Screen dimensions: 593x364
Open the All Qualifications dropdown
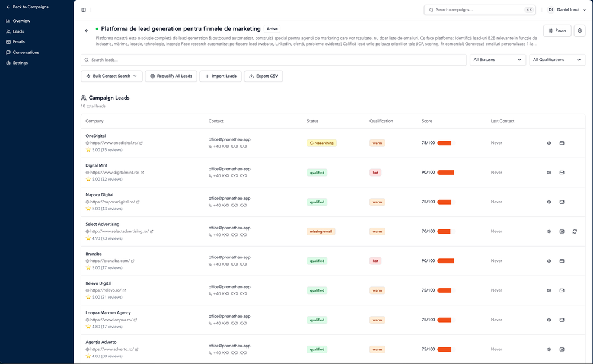(x=557, y=59)
